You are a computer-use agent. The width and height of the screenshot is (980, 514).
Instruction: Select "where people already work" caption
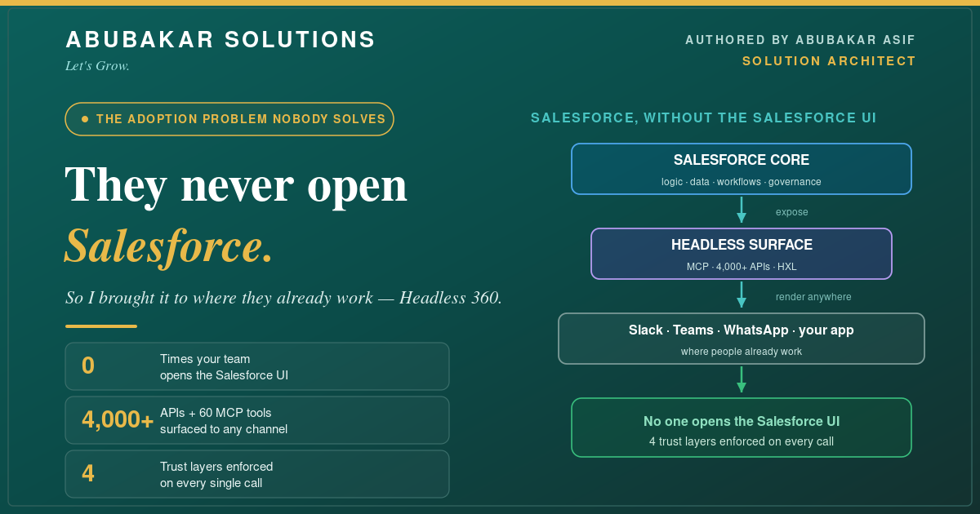point(742,352)
